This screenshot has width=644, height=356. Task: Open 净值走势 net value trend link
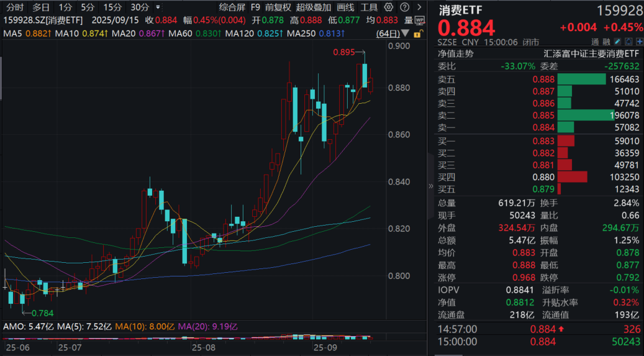[456, 53]
